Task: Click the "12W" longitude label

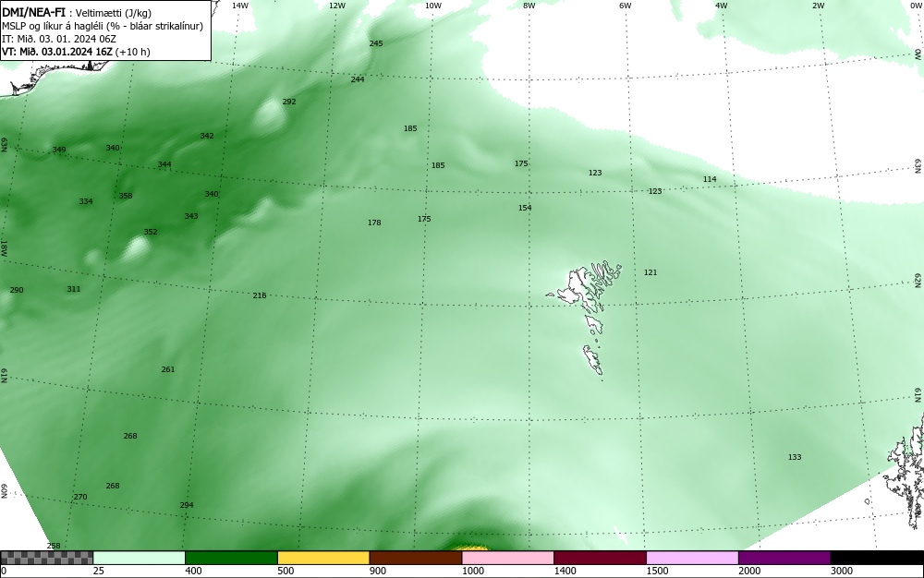Action: pyautogui.click(x=337, y=6)
